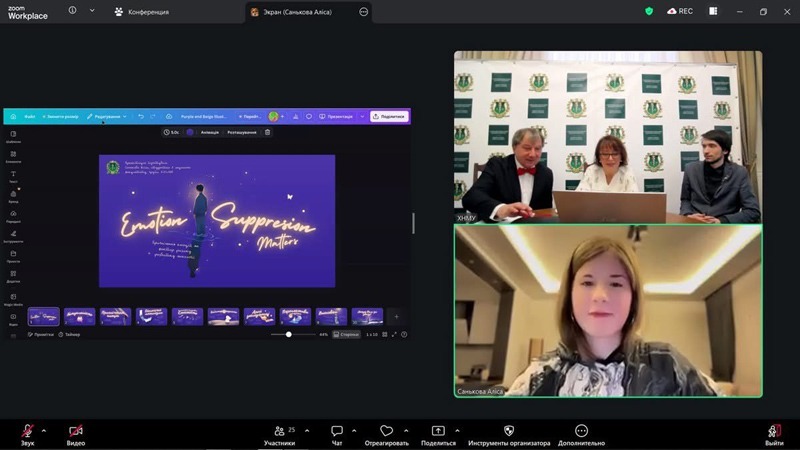Open the Участники participants panel

tap(279, 431)
